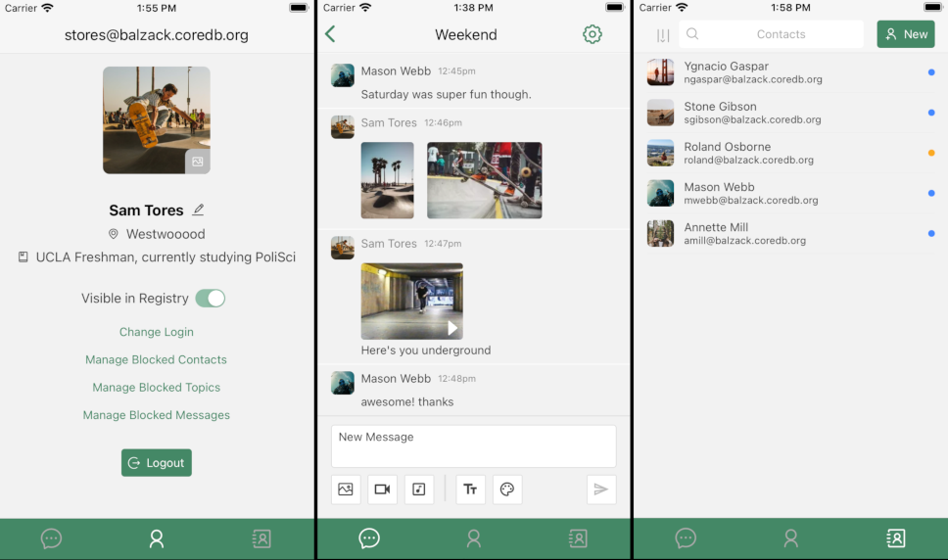Go back using the arrow beside Weekend

[x=330, y=34]
